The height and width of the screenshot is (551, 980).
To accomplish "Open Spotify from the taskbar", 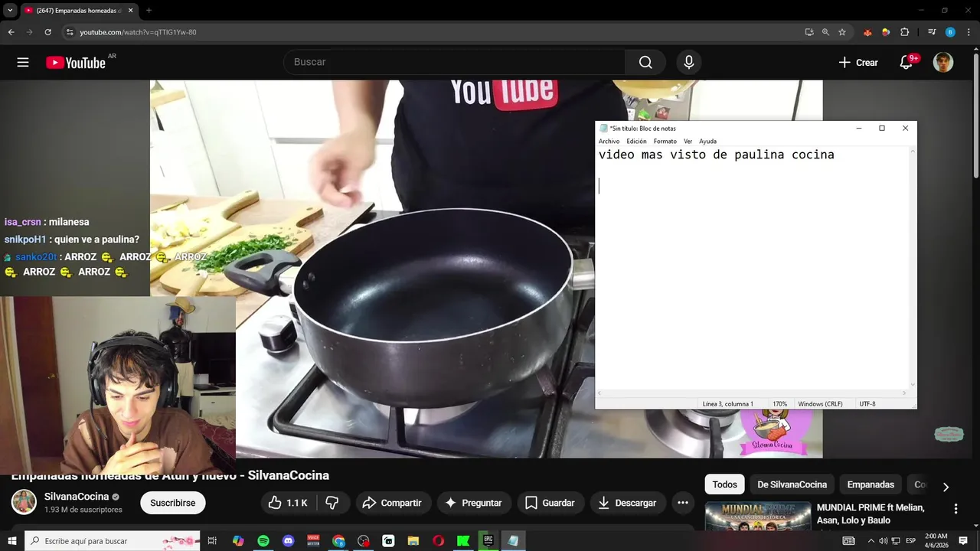I will [x=263, y=541].
